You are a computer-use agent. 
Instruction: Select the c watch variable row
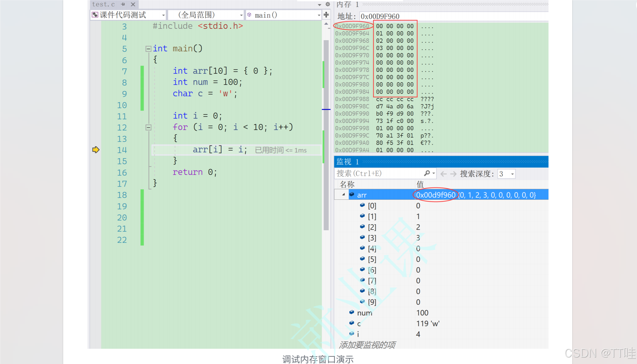(441, 324)
